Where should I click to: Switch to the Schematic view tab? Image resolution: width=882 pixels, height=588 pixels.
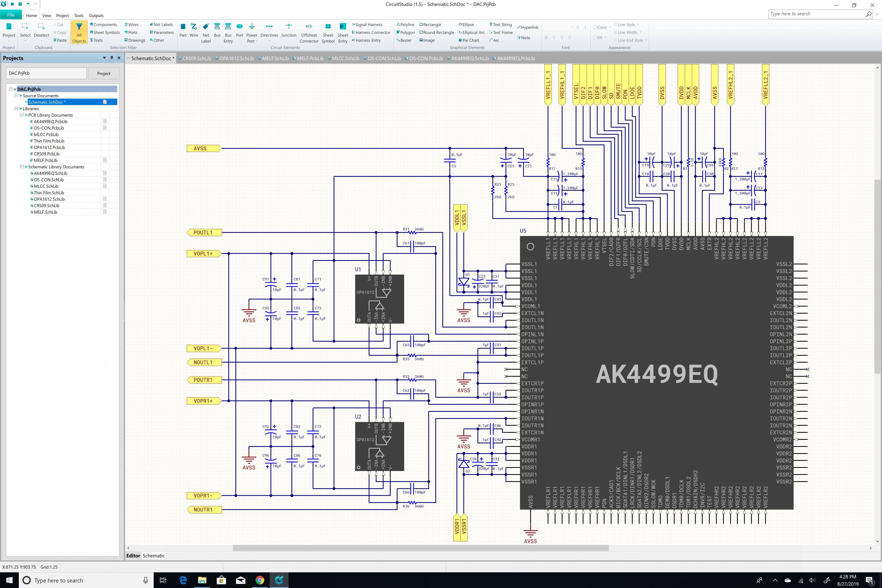153,556
